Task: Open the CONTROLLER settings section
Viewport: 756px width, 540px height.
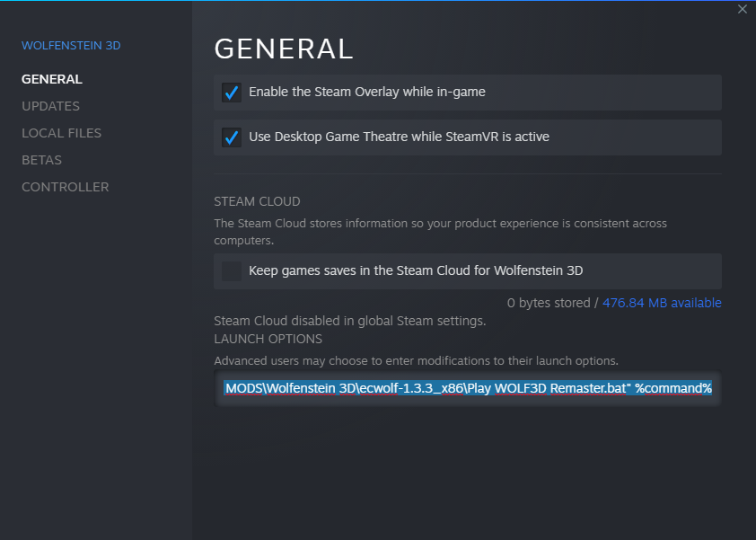Action: pyautogui.click(x=65, y=187)
